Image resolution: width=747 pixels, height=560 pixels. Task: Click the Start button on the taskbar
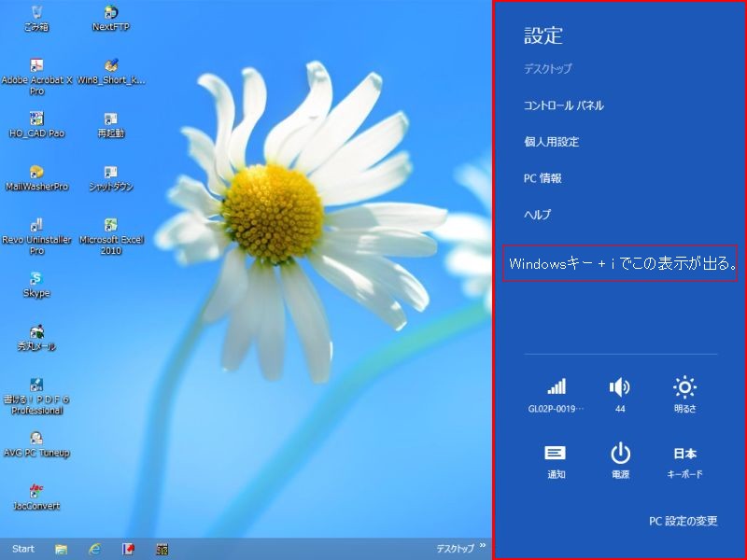pos(22,549)
